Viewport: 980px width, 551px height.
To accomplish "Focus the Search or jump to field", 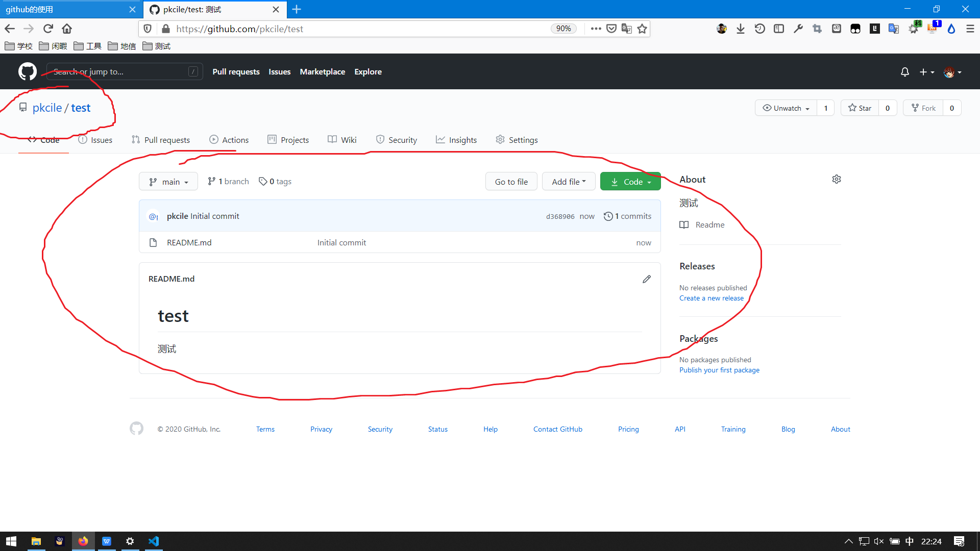I will click(125, 72).
